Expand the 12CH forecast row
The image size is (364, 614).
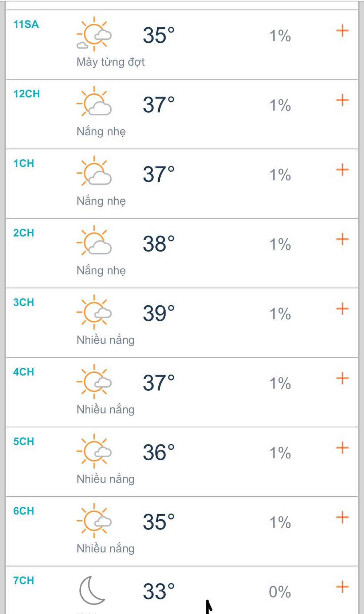tap(342, 100)
